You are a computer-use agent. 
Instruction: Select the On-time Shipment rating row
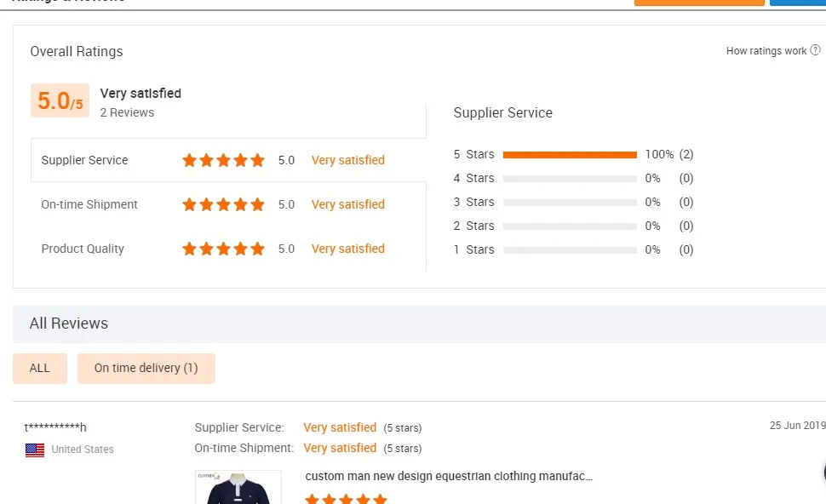tap(89, 204)
